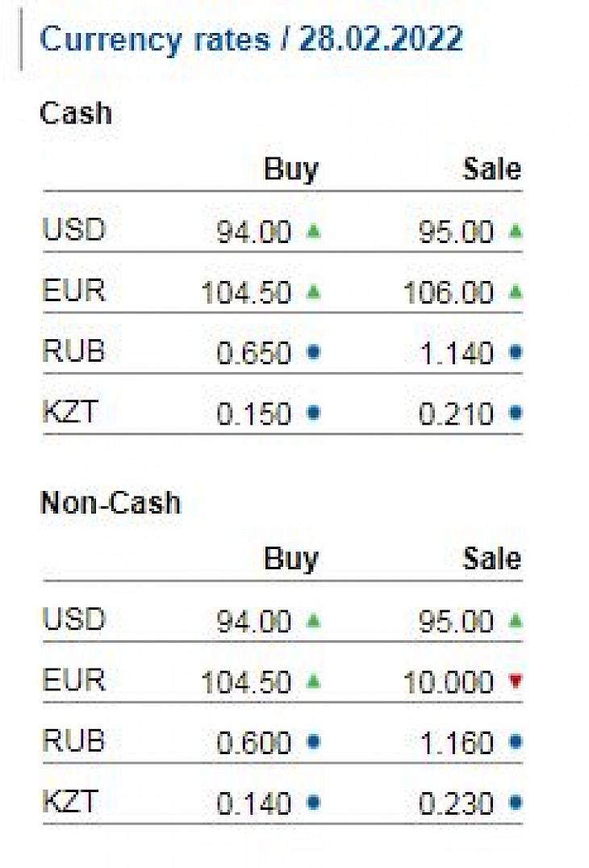Click green arrow beside Non-Cash USD Buy 94.00

pos(314,620)
